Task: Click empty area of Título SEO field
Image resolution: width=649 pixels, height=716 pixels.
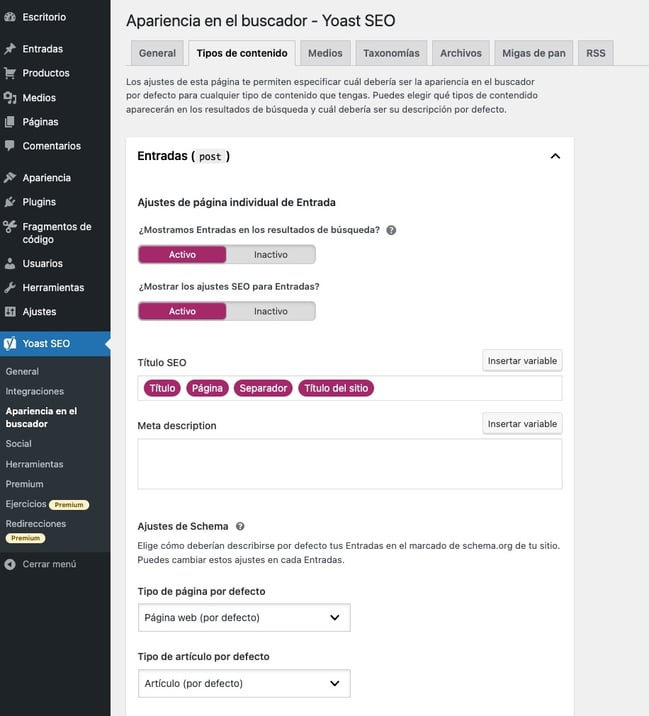Action: click(468, 388)
